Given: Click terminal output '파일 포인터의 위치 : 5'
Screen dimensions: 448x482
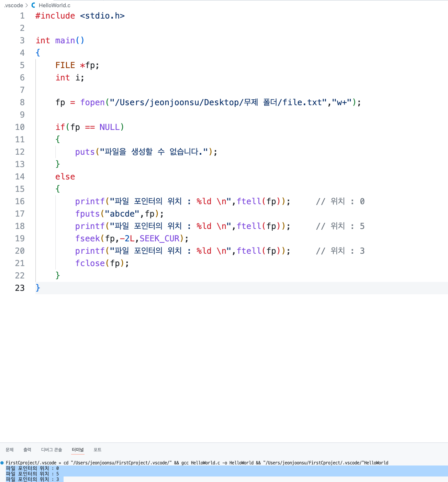Looking at the screenshot, I should 32,474.
